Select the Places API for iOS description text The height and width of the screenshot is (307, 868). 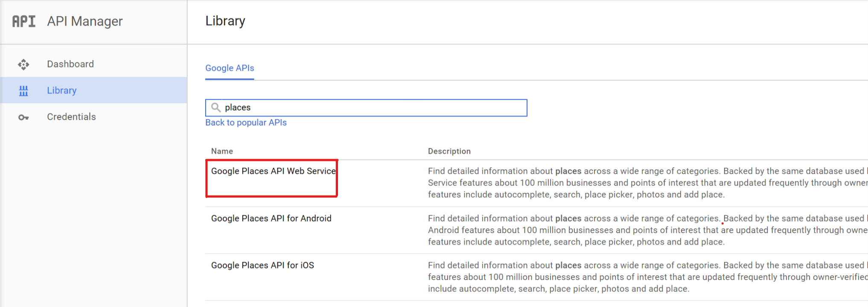pyautogui.click(x=648, y=277)
